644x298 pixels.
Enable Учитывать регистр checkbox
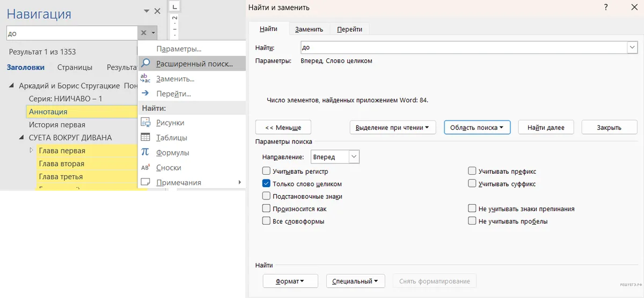(266, 172)
